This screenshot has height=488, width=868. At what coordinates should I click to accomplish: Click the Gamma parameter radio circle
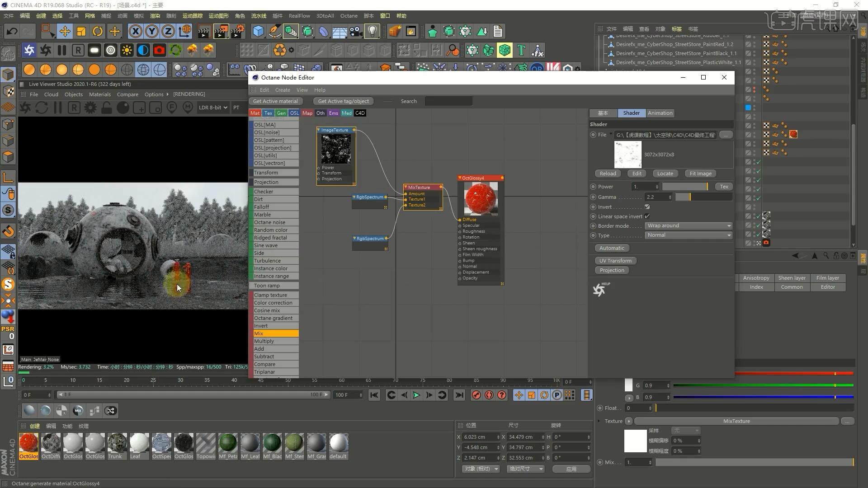[x=593, y=197]
